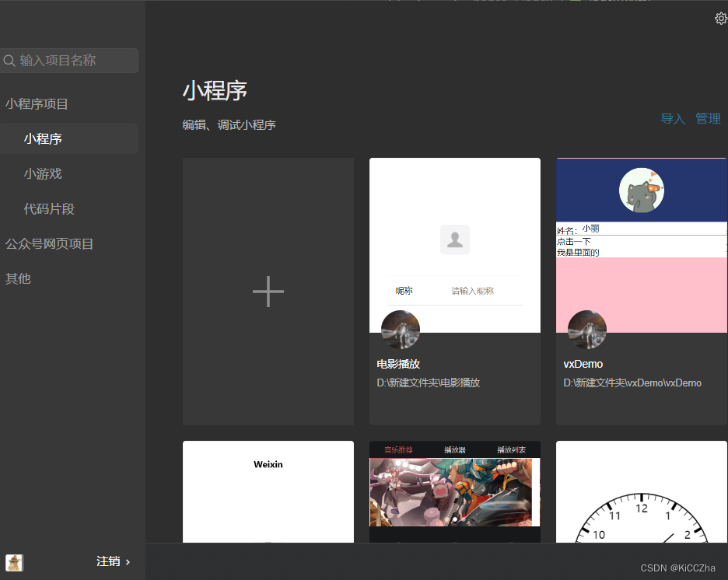The width and height of the screenshot is (728, 580).
Task: Click the 电影播放 project name
Action: (398, 364)
